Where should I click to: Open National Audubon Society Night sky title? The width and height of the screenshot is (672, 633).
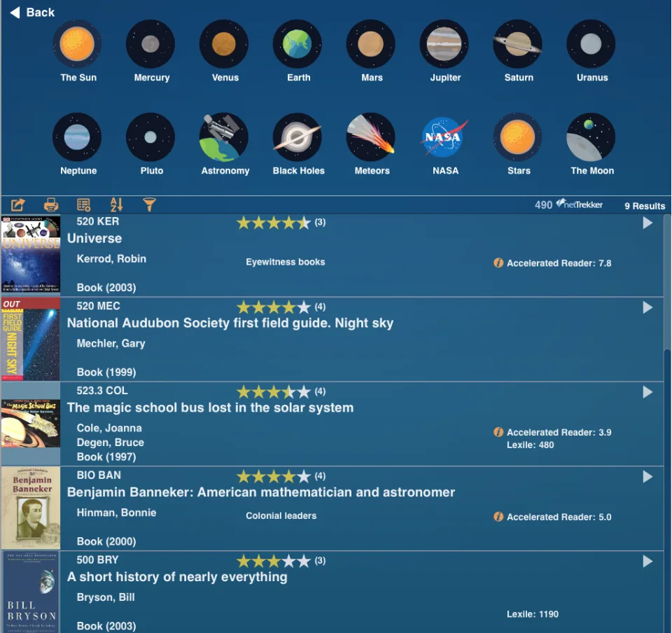tap(230, 323)
